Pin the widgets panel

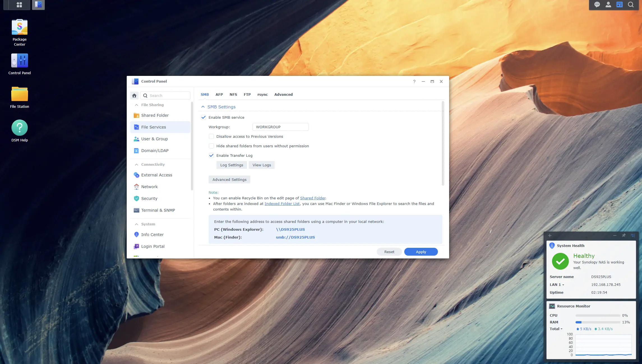[623, 235]
